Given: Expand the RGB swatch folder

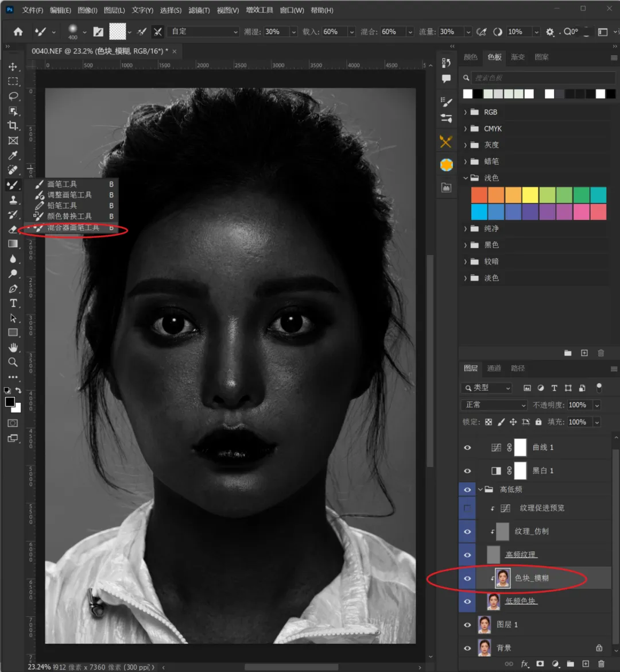Looking at the screenshot, I should pyautogui.click(x=466, y=113).
